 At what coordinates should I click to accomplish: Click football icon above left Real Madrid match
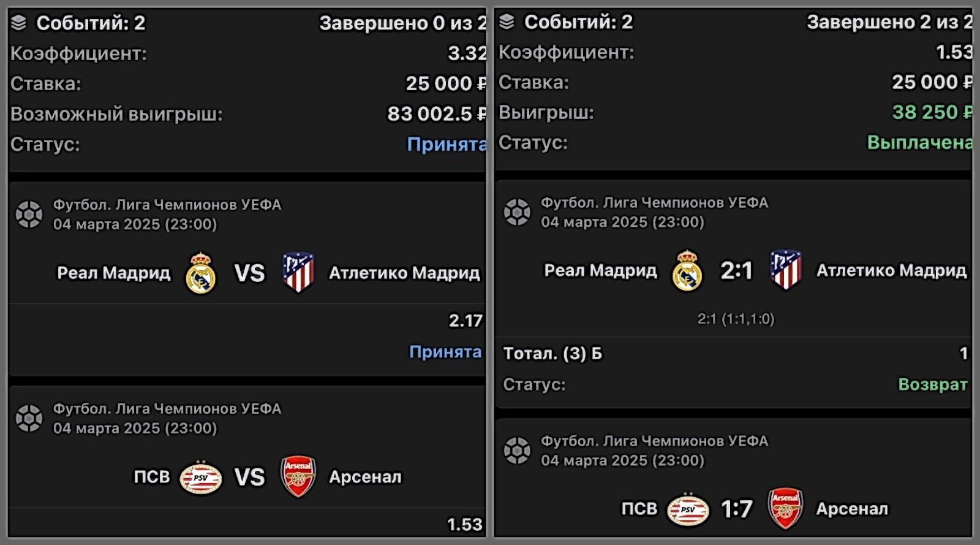(x=29, y=214)
